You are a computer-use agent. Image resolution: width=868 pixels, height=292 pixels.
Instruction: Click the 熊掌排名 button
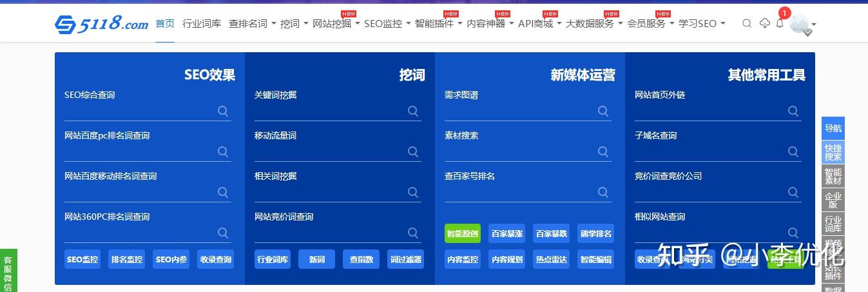tap(596, 233)
